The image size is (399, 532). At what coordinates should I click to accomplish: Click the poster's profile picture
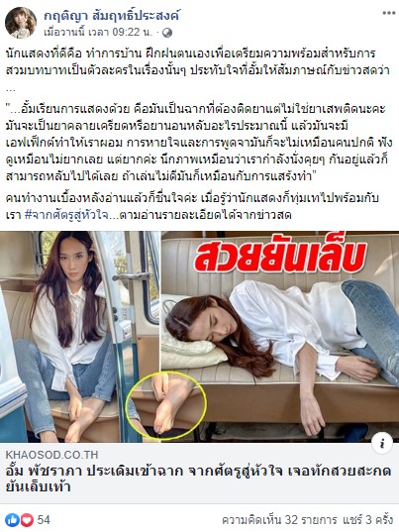pyautogui.click(x=21, y=23)
